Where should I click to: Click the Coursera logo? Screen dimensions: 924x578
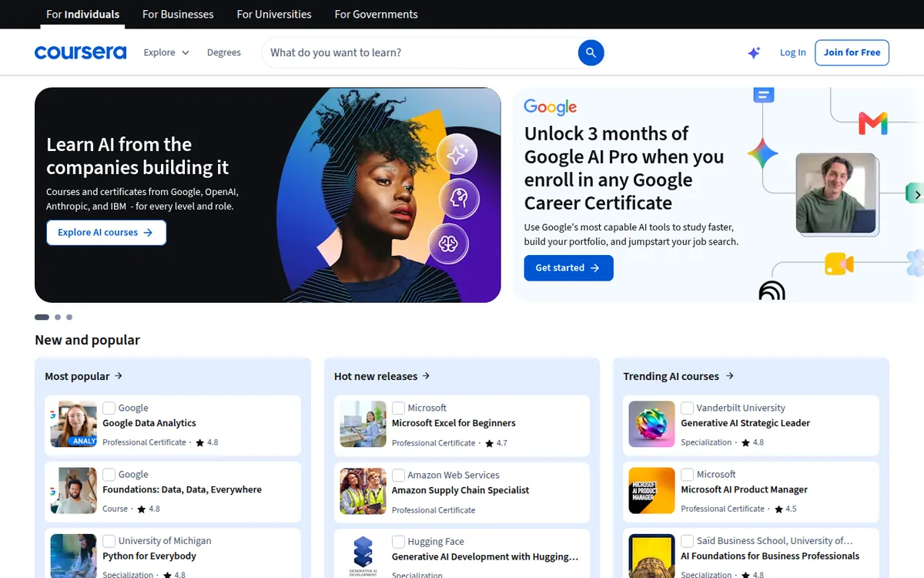(x=80, y=52)
